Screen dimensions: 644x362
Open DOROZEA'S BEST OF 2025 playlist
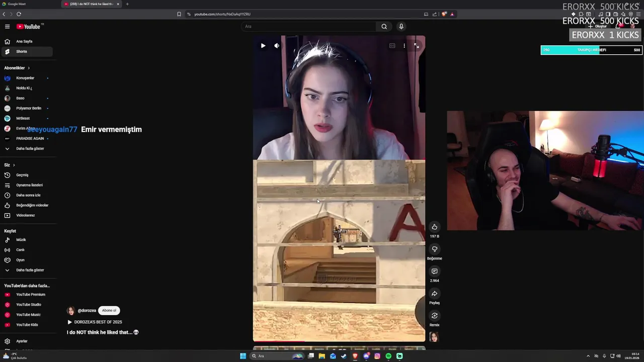tap(95, 322)
